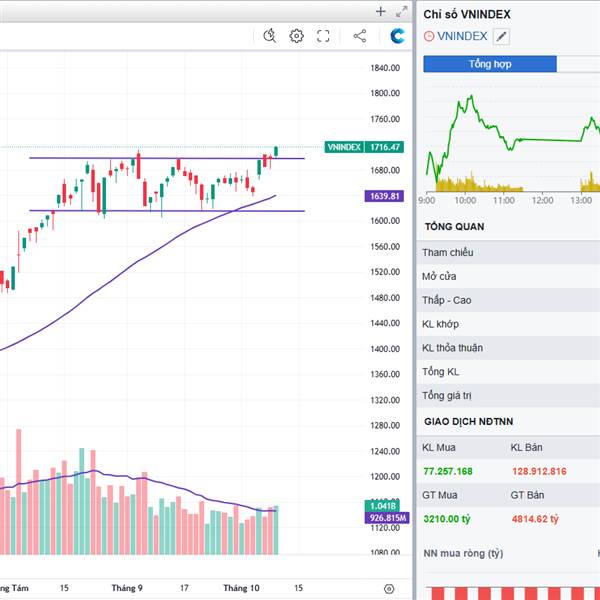Open chart settings gear icon
The width and height of the screenshot is (600, 600).
296,36
